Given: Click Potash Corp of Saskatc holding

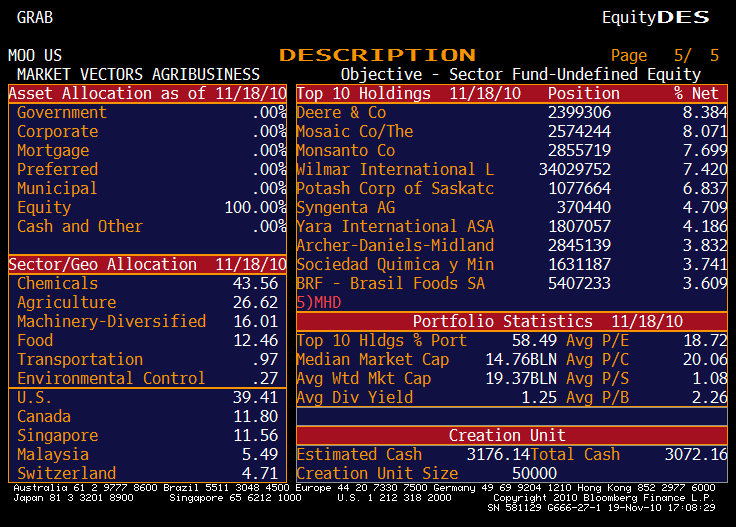Looking at the screenshot, I should [x=394, y=189].
